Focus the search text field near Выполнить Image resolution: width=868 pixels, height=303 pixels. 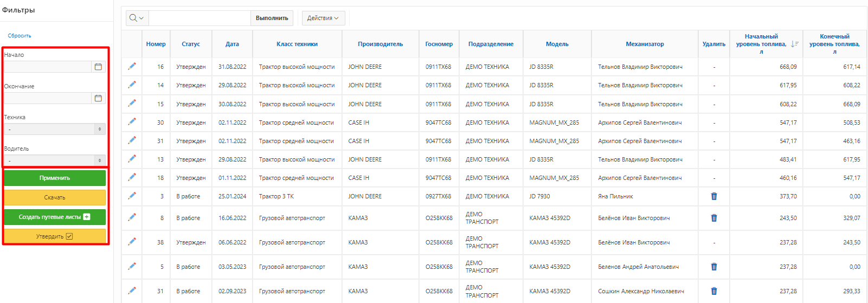click(x=199, y=18)
